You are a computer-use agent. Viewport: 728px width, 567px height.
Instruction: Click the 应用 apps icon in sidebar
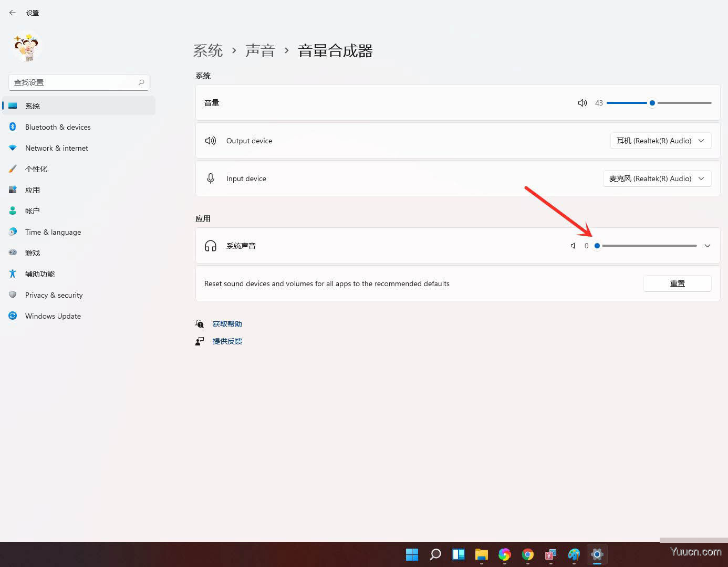point(13,190)
